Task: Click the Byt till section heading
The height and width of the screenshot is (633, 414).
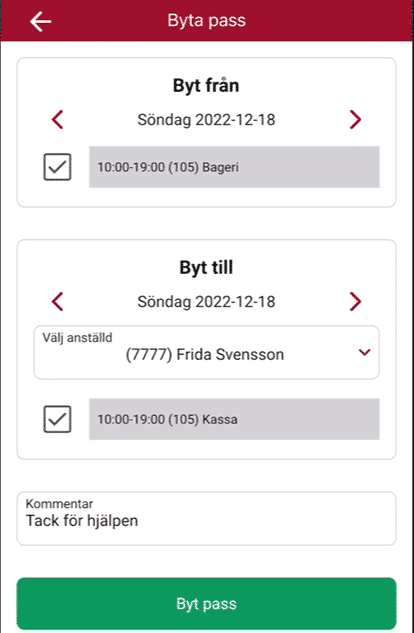Action: tap(206, 268)
